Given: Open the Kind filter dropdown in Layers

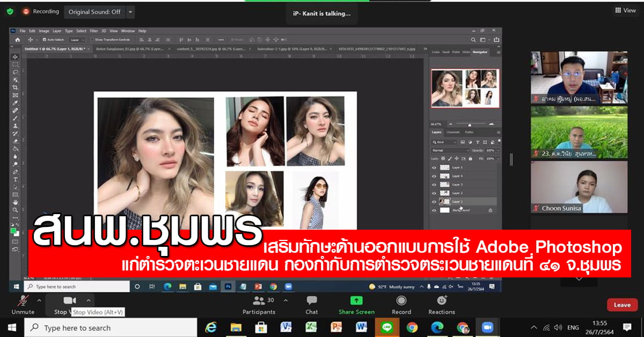Looking at the screenshot, I should pos(445,142).
